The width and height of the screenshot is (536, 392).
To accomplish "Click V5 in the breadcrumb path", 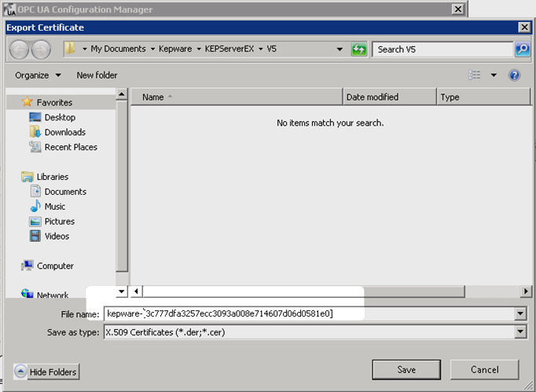I will point(272,49).
